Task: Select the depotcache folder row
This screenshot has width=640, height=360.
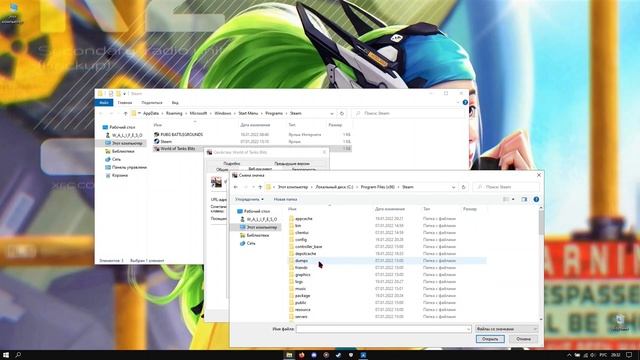Action: pyautogui.click(x=387, y=253)
